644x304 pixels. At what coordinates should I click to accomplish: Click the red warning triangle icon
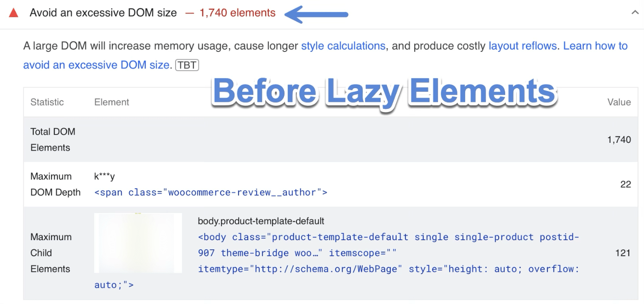click(x=14, y=13)
